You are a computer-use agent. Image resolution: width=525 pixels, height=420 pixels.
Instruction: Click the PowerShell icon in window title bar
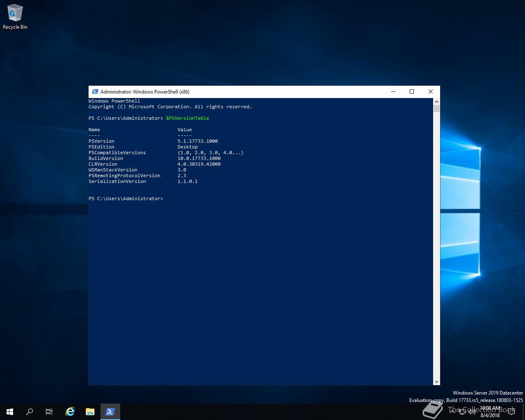tap(95, 91)
